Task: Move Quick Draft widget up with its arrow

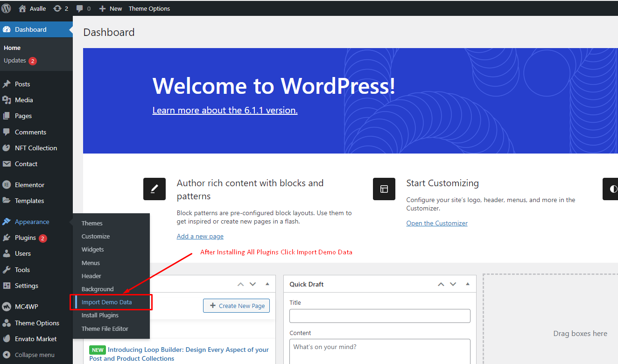Action: tap(441, 284)
